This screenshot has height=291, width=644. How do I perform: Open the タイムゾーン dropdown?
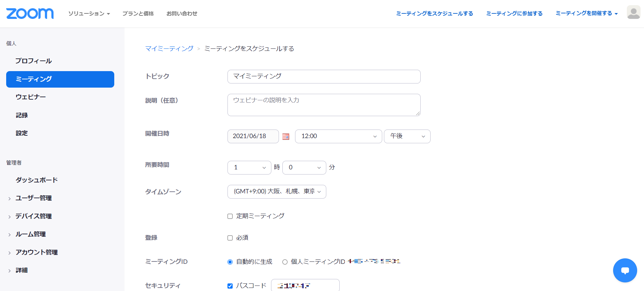277,192
